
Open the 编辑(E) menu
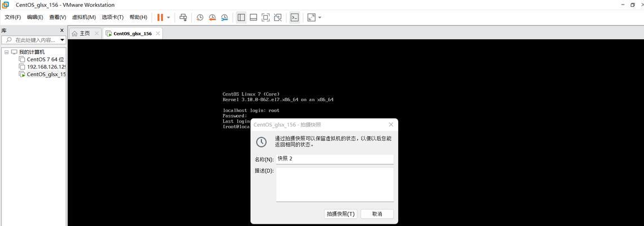coord(35,18)
